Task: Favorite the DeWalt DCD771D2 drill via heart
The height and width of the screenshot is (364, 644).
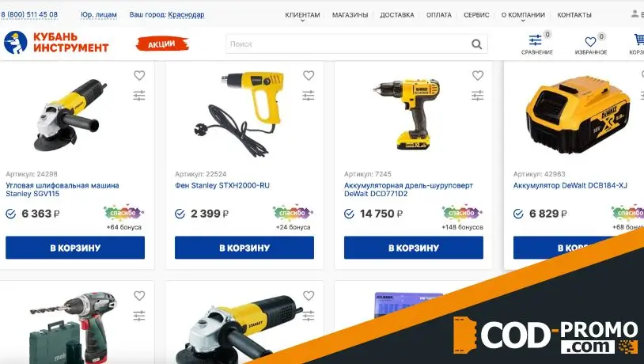Action: [478, 76]
